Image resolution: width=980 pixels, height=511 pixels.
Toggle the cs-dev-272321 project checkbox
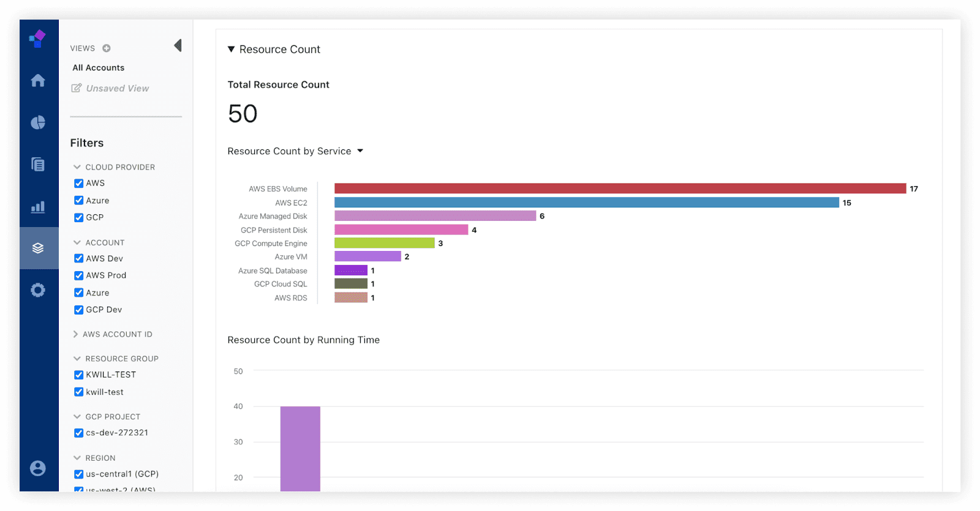[78, 433]
